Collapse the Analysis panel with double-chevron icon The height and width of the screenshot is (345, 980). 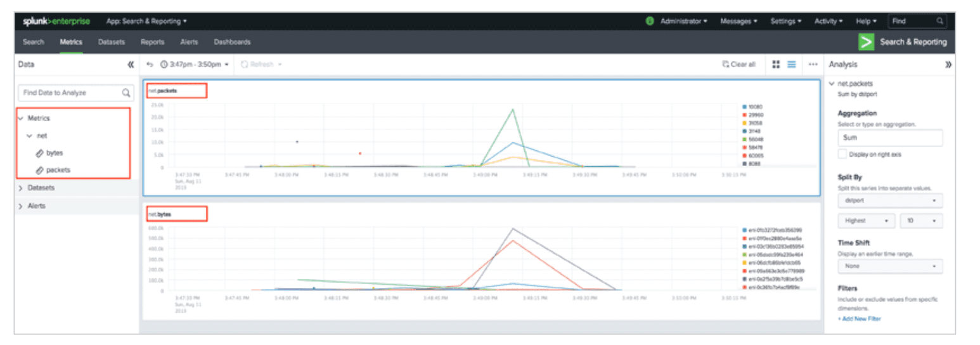pyautogui.click(x=948, y=65)
